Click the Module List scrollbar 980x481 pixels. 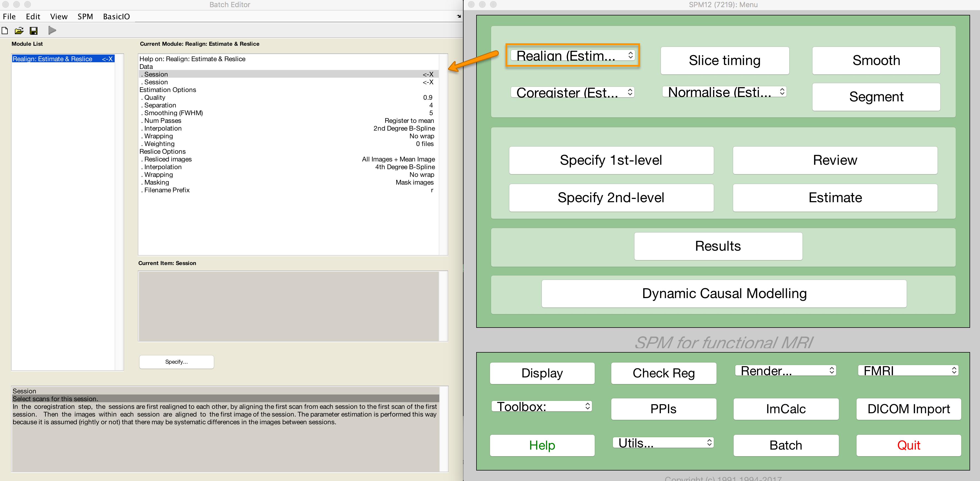(x=119, y=212)
